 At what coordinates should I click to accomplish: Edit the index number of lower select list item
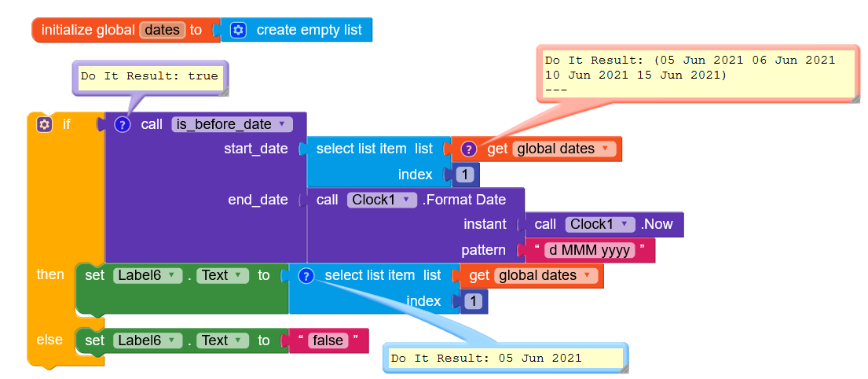pyautogui.click(x=473, y=301)
